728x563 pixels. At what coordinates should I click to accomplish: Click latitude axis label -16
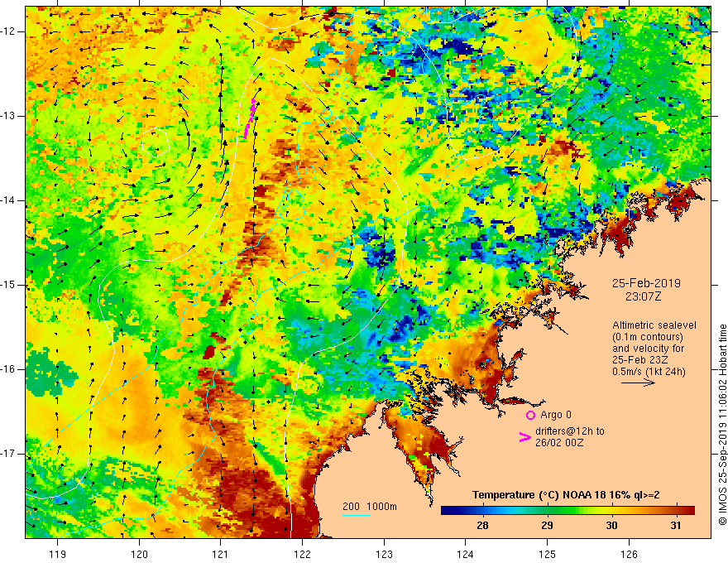(x=8, y=369)
